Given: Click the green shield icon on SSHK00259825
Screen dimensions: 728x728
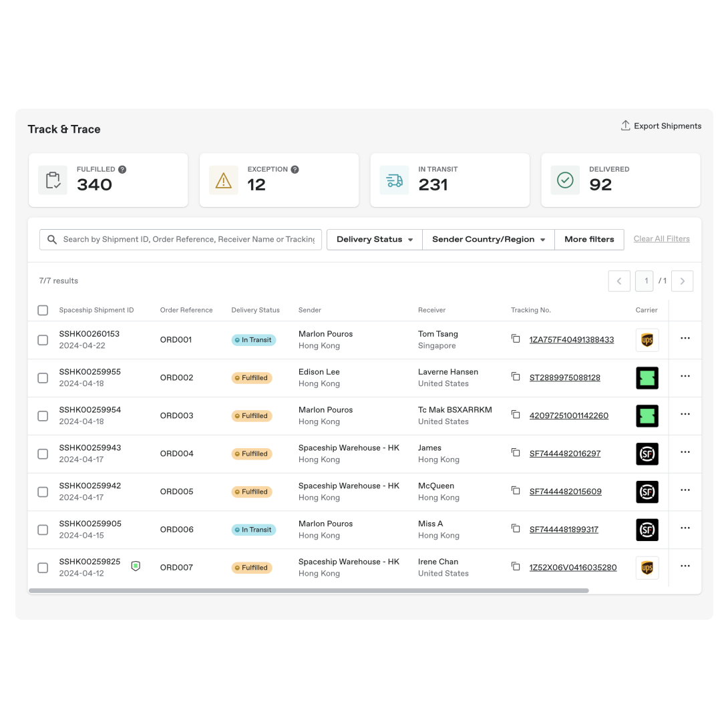Looking at the screenshot, I should 136,566.
